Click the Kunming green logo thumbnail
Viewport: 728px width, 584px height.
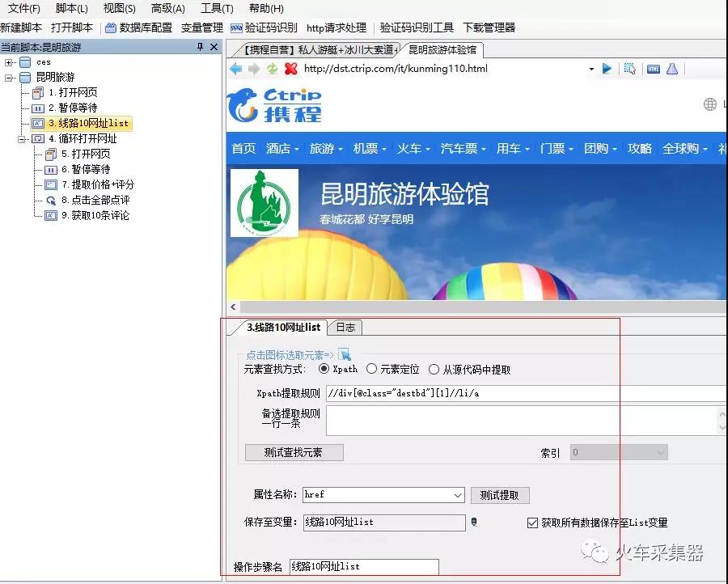click(265, 203)
